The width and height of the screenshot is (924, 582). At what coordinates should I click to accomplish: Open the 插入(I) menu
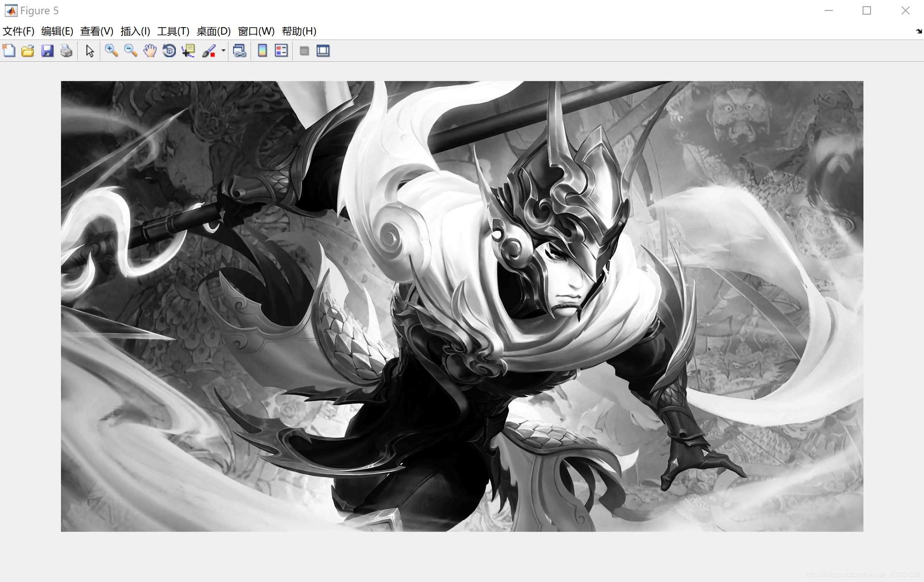tap(135, 31)
